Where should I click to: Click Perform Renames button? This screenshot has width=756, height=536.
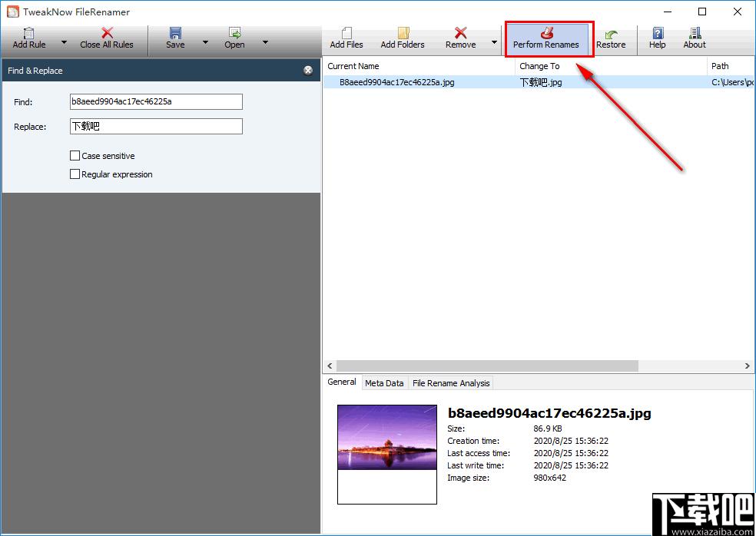[x=546, y=38]
